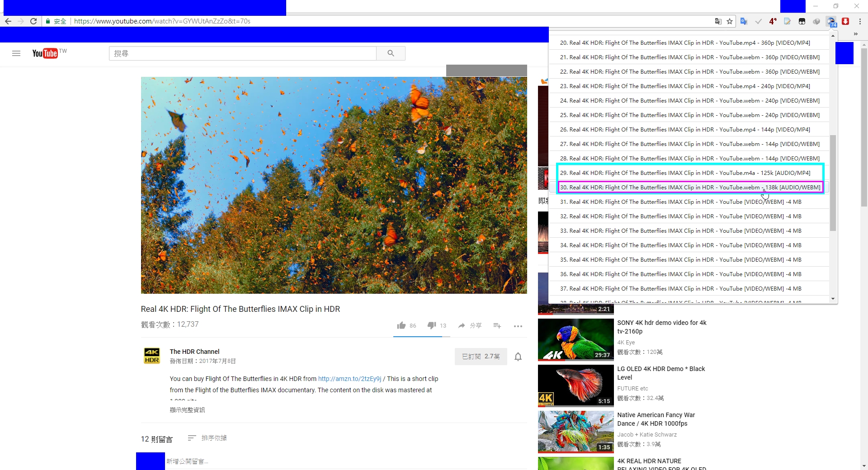
Task: Click the black mask extension icon
Action: pyautogui.click(x=802, y=21)
